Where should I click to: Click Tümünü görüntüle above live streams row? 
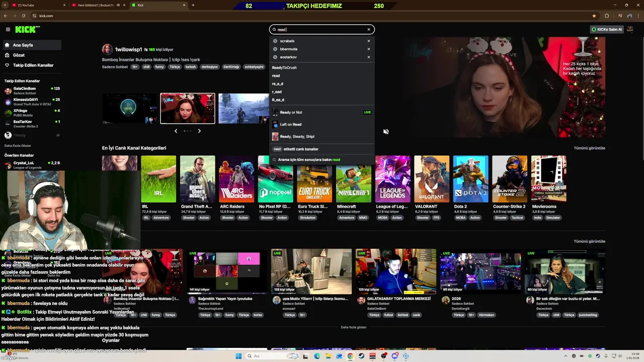pyautogui.click(x=589, y=241)
